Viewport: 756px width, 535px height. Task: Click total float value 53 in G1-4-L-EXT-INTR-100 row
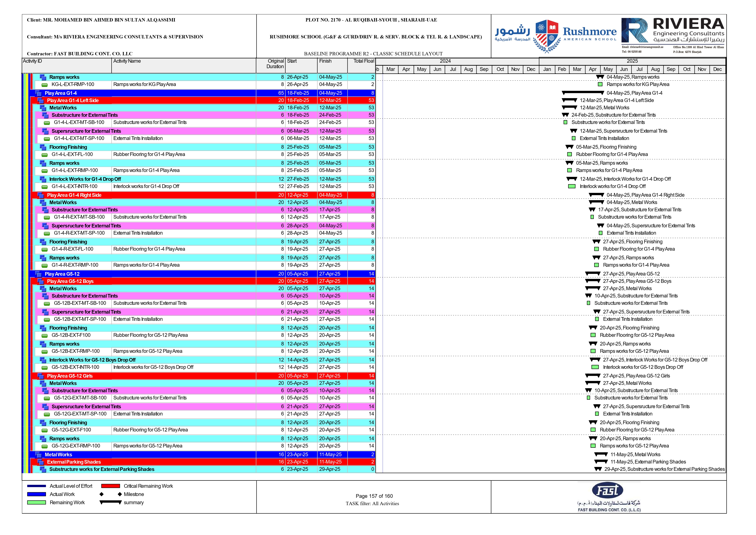[x=371, y=186]
